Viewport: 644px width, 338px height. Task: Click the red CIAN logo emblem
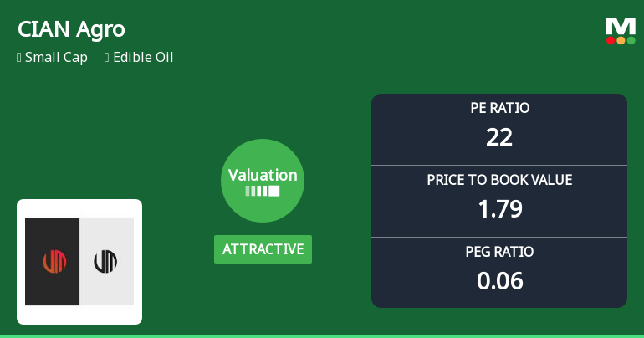54,262
